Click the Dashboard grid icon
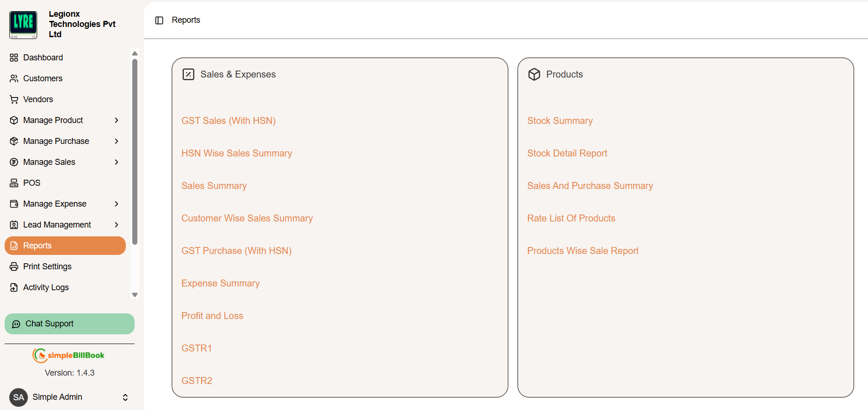 pos(14,58)
